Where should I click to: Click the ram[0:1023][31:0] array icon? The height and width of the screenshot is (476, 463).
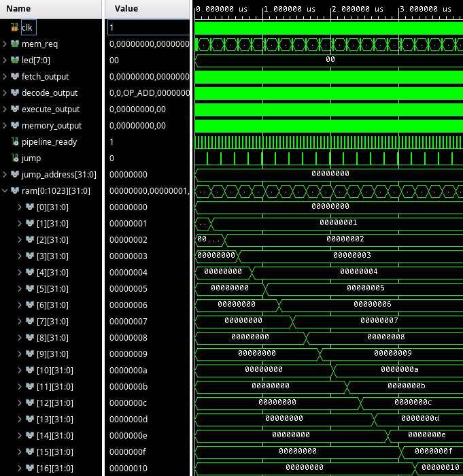(x=14, y=190)
